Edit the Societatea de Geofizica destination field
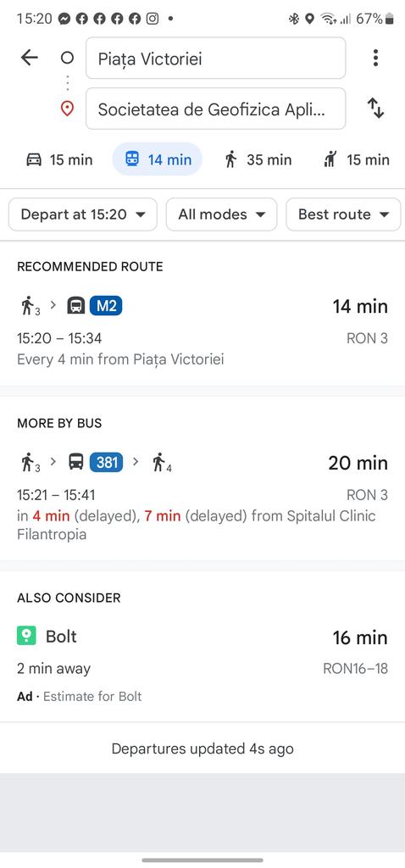 tap(216, 108)
